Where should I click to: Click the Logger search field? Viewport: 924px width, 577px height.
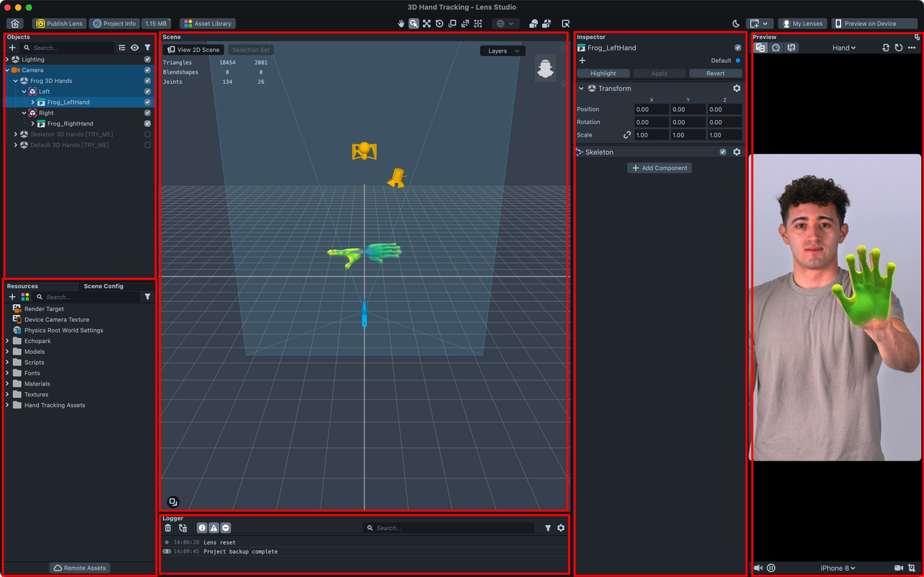[x=449, y=528]
